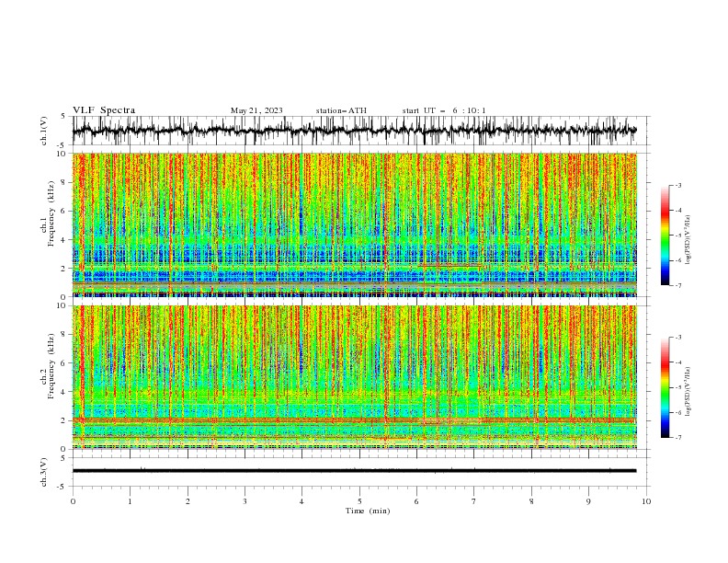Click the ch.1 black waveform trace
The image size is (728, 563).
354,131
